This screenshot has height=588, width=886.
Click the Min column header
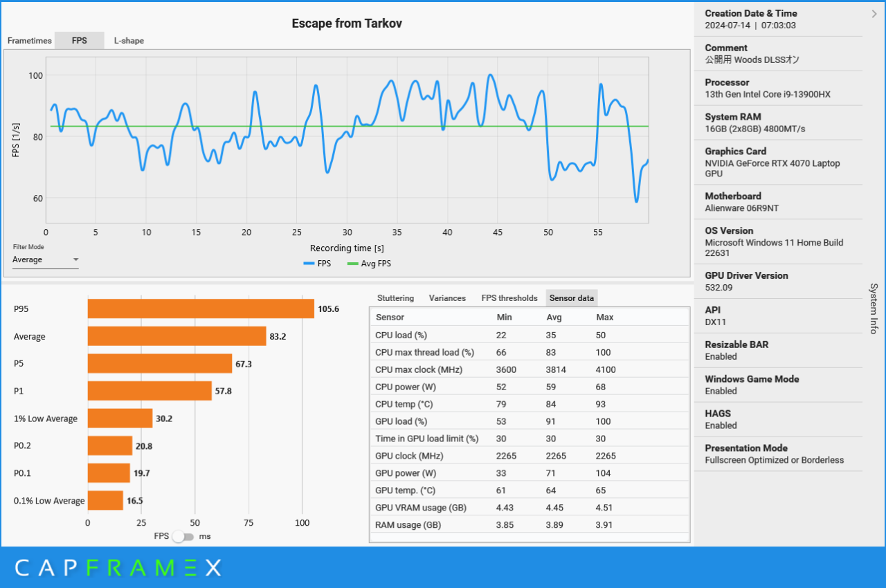505,317
